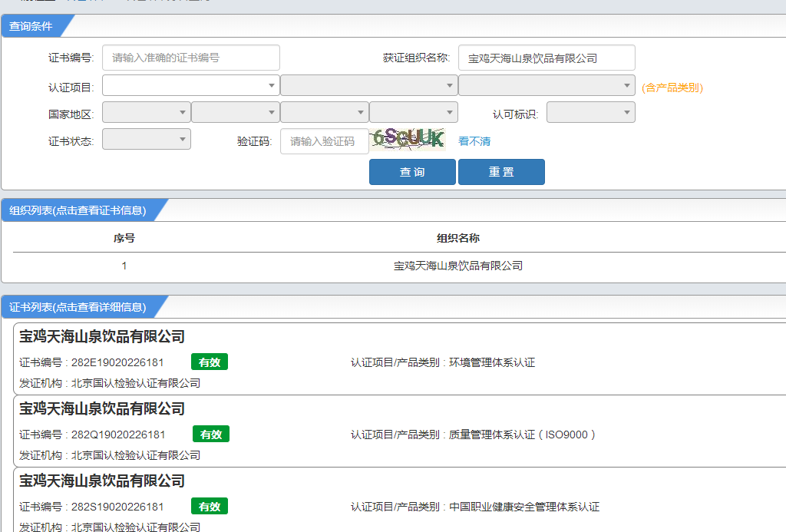This screenshot has width=786, height=532.
Task: Click the 中国职业健康安全管理体系认证 text
Action: [523, 507]
